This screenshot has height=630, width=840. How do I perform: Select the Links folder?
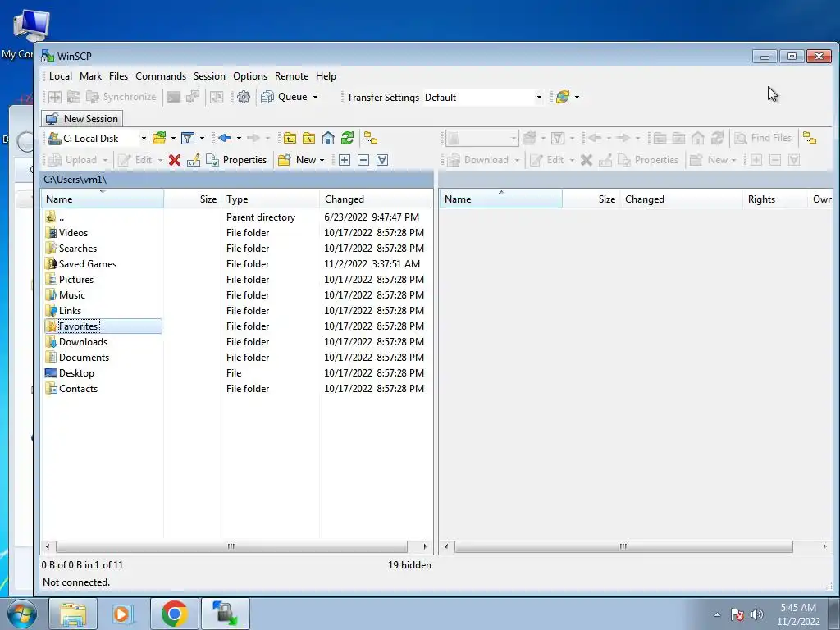[236, 310]
